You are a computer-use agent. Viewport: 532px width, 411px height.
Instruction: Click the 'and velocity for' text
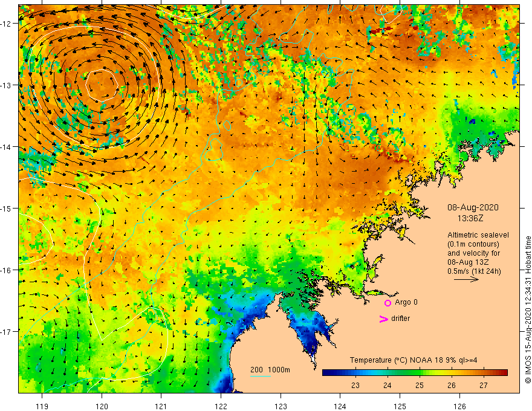[x=473, y=253]
